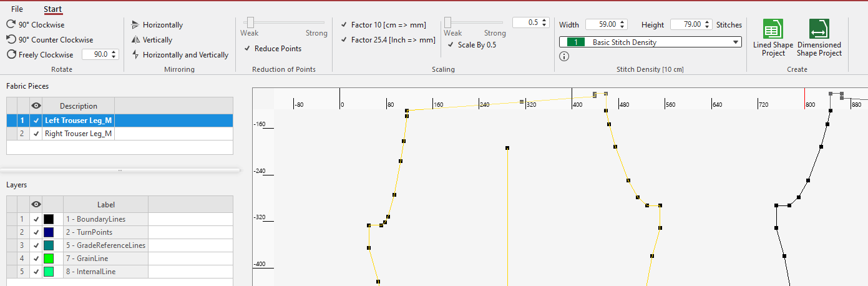Apply Freely Clockwise rotation
868x286 pixels.
click(46, 54)
